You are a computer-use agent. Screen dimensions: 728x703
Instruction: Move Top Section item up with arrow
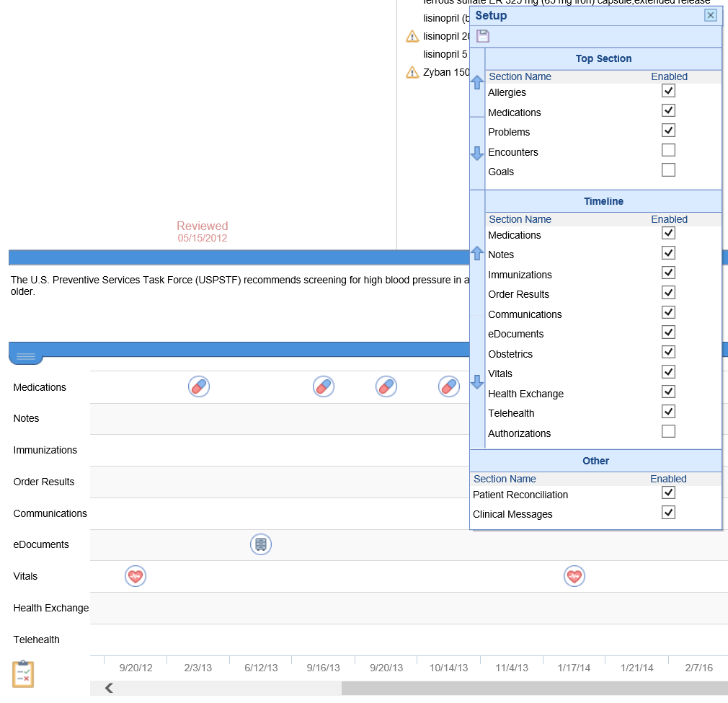(x=477, y=83)
